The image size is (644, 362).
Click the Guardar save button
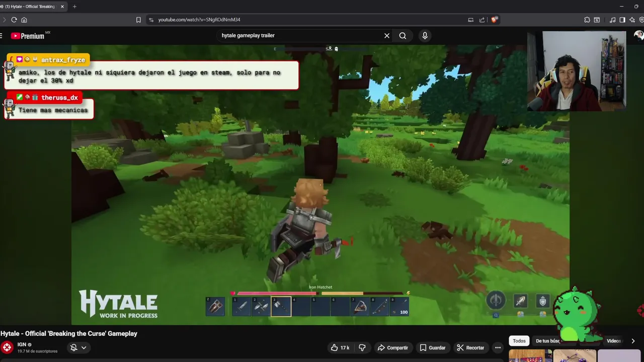click(x=433, y=347)
